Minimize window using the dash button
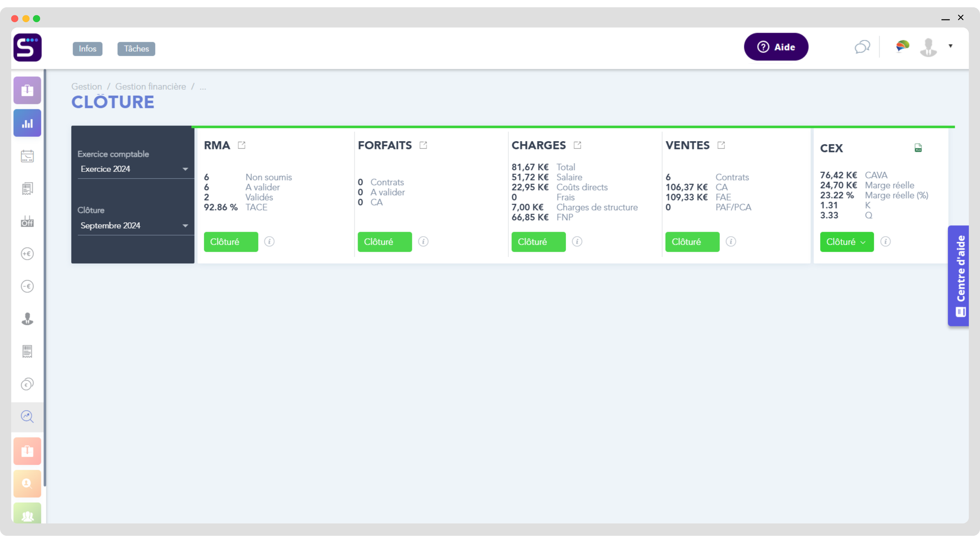980x551 pixels. click(x=946, y=18)
